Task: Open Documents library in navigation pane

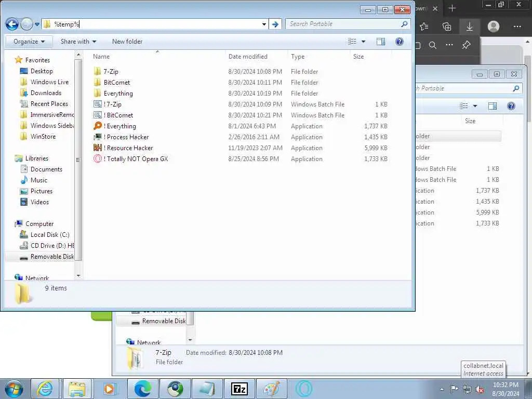Action: coord(46,169)
